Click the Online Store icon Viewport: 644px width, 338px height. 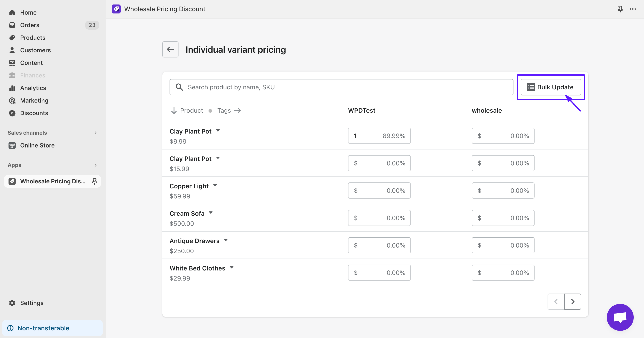tap(12, 145)
